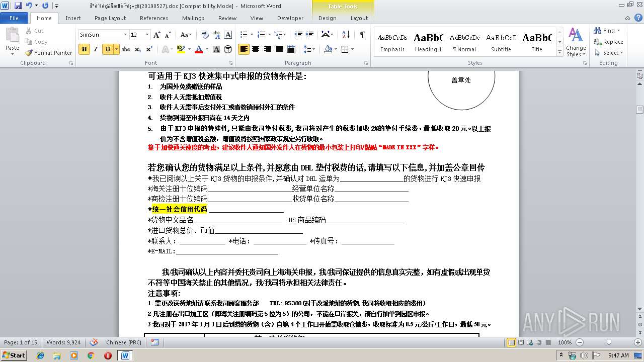Screen dimensions: 644x362
Task: Open underline style dropdown arrow
Action: tap(117, 49)
